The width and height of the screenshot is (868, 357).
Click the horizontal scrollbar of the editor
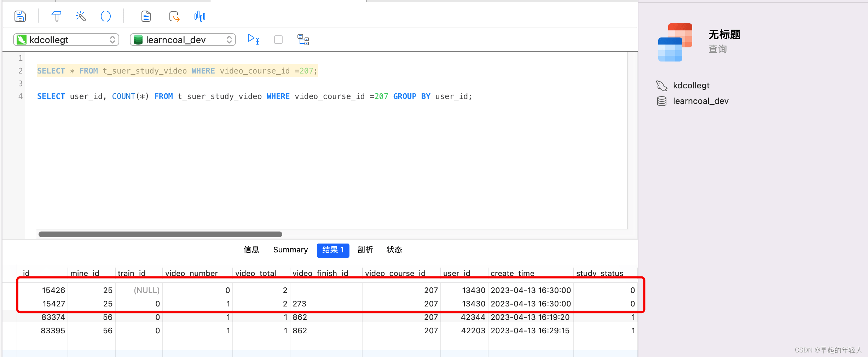pyautogui.click(x=160, y=234)
